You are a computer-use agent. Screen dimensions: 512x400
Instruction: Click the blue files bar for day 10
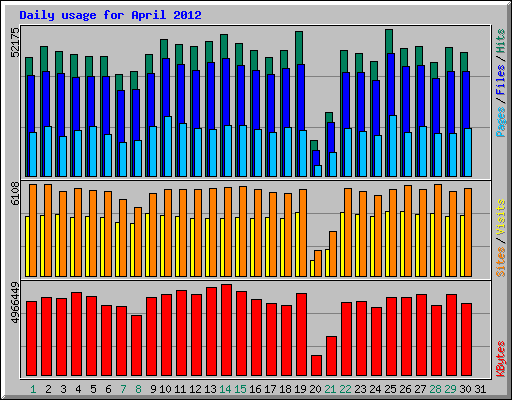[x=166, y=87]
